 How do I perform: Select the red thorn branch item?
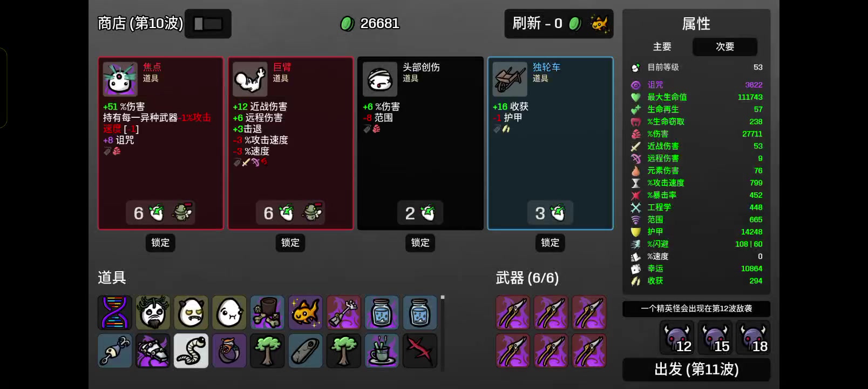[420, 351]
